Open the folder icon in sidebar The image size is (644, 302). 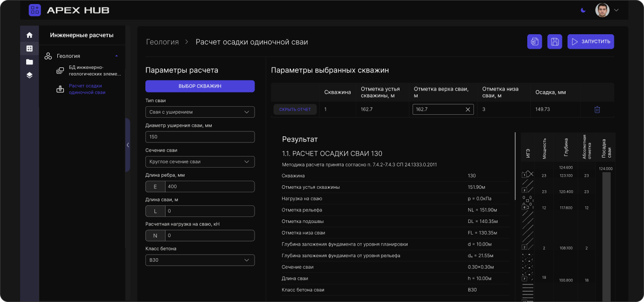pos(29,62)
